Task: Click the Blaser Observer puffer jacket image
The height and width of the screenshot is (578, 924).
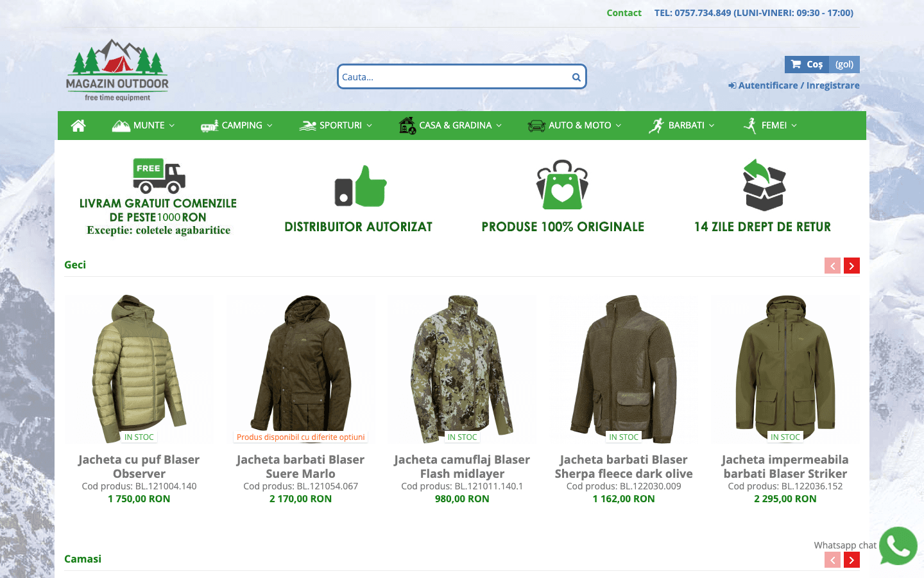Action: click(x=139, y=369)
